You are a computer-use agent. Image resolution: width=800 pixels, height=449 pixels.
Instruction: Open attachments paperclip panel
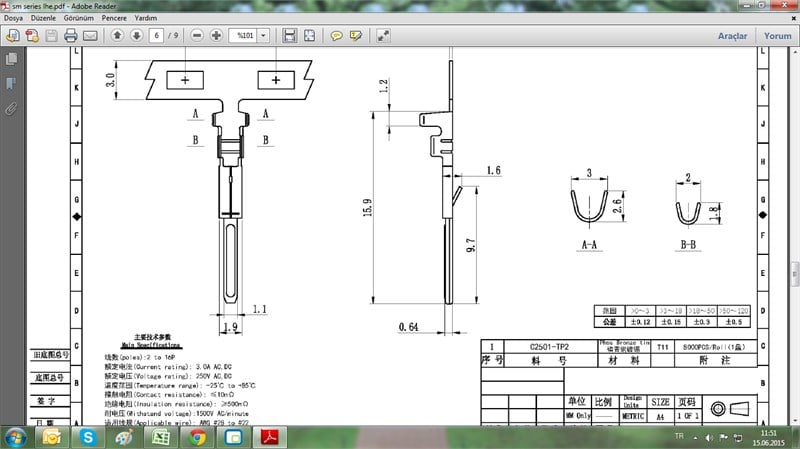pos(11,108)
